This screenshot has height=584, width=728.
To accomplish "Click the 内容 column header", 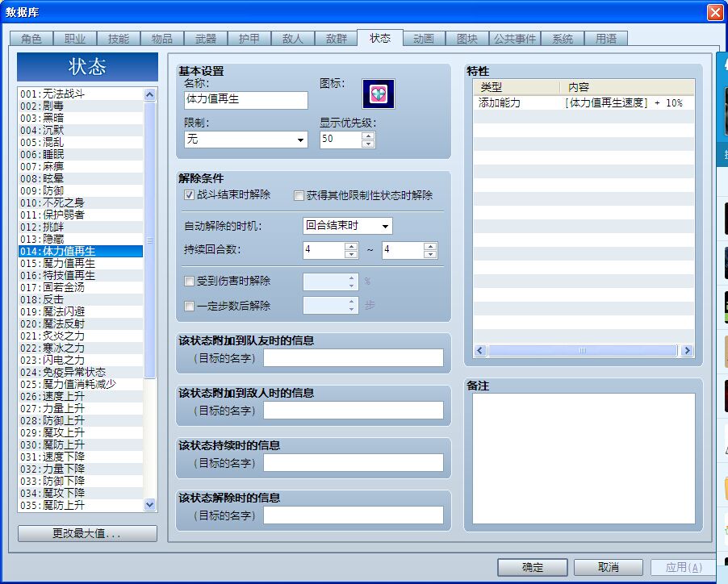I will click(x=627, y=87).
